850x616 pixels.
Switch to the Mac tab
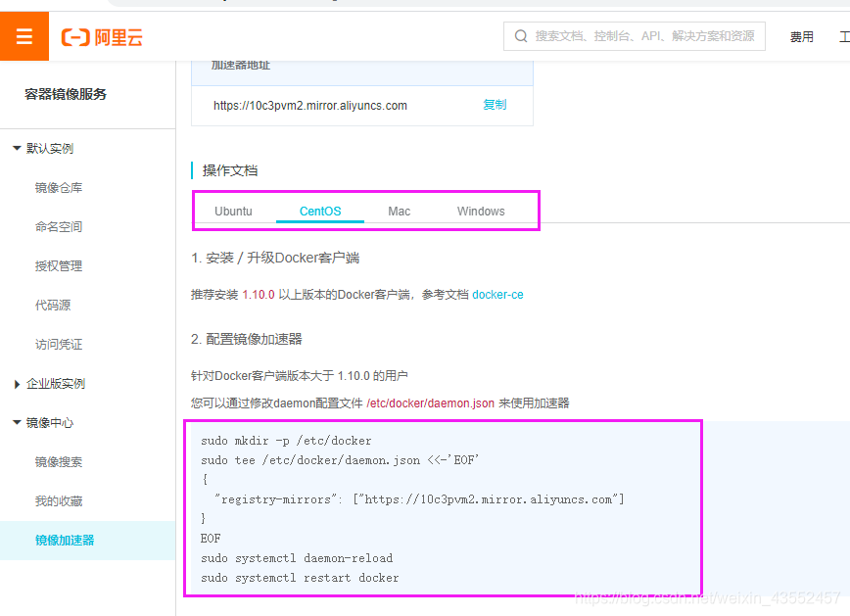click(399, 211)
